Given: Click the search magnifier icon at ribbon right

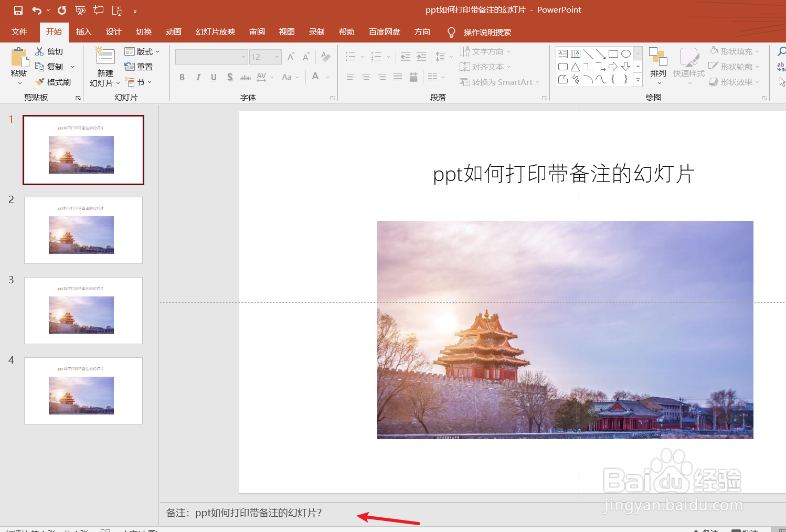Looking at the screenshot, I should tap(781, 51).
